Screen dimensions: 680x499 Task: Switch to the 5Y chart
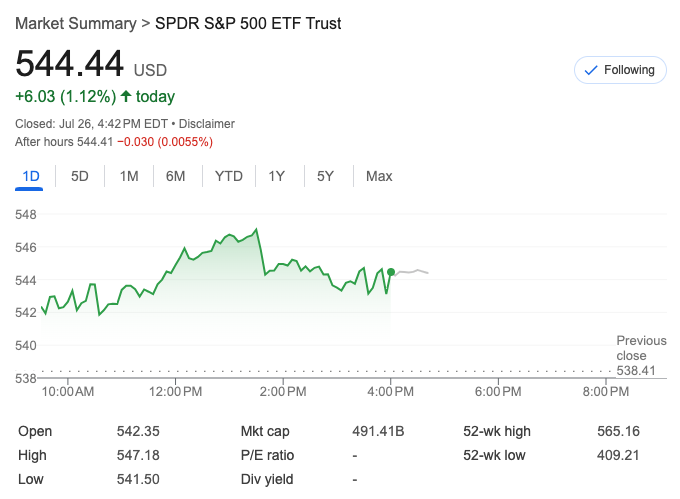(x=325, y=177)
